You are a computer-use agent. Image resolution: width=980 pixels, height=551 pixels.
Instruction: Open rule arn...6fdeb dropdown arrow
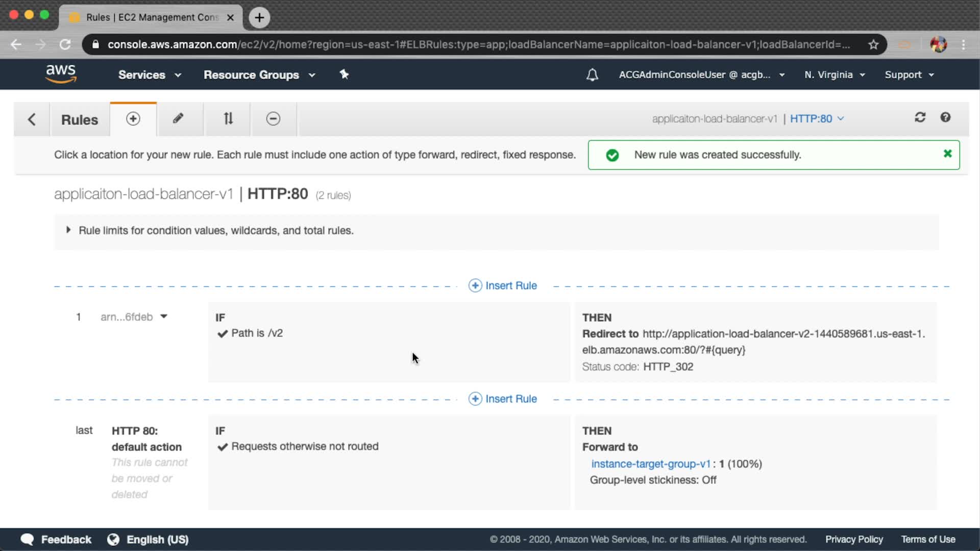tap(164, 316)
